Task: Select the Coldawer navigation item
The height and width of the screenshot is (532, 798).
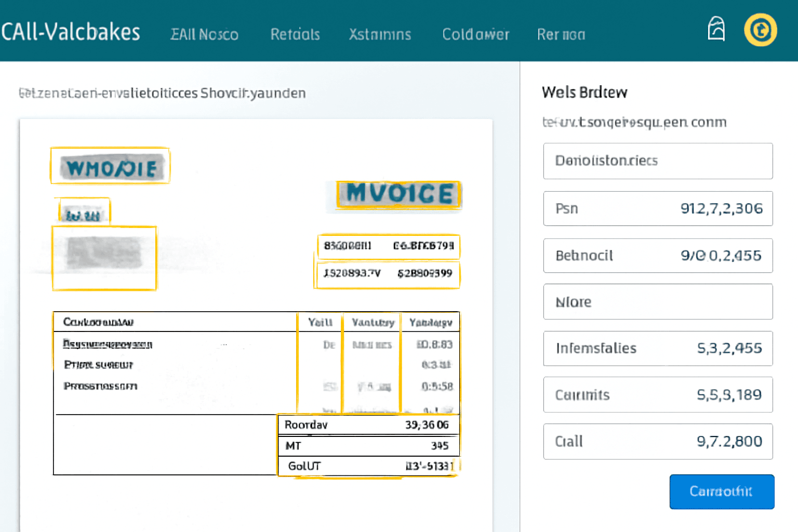Action: pos(475,34)
